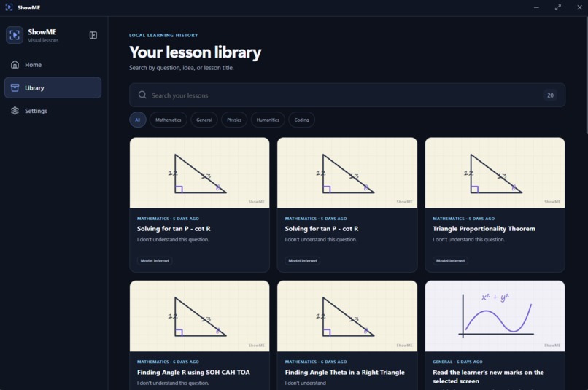Filter lessons by General

click(204, 120)
